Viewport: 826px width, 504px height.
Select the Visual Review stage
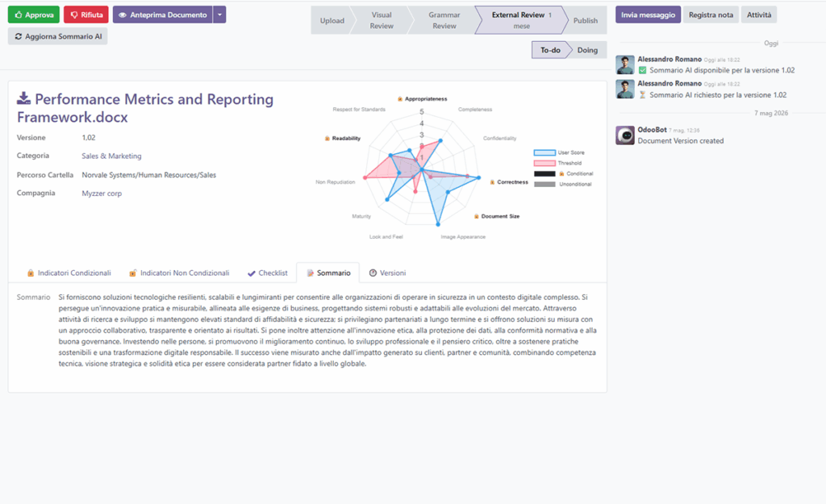[382, 20]
